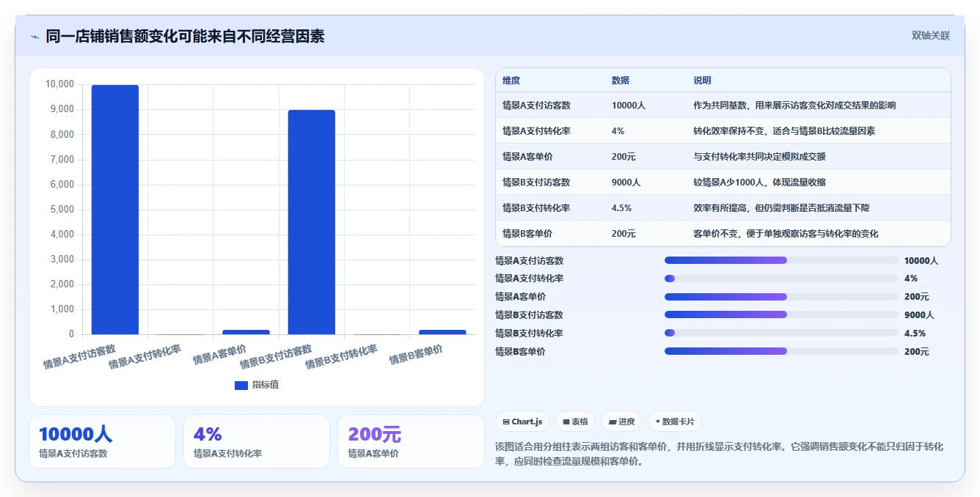Click the 表格 chip

pos(575,421)
